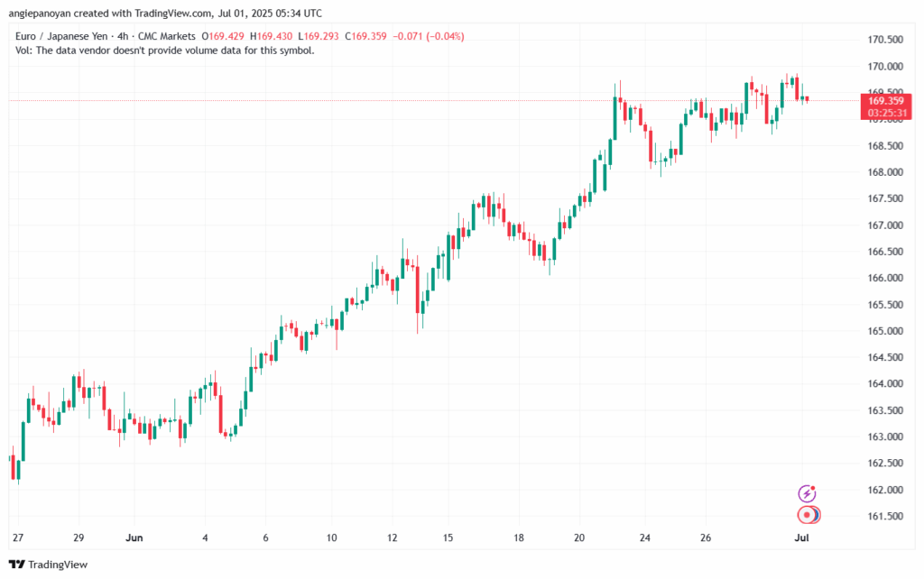Click the purple lightning bolt event icon
Screen dimensions: 924x579
tap(808, 493)
